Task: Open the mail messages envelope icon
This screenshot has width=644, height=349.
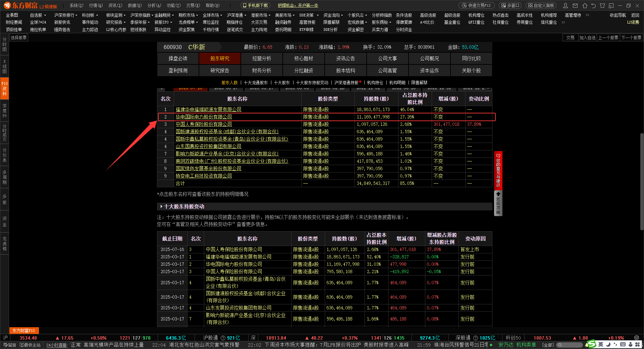Action: 575,5
